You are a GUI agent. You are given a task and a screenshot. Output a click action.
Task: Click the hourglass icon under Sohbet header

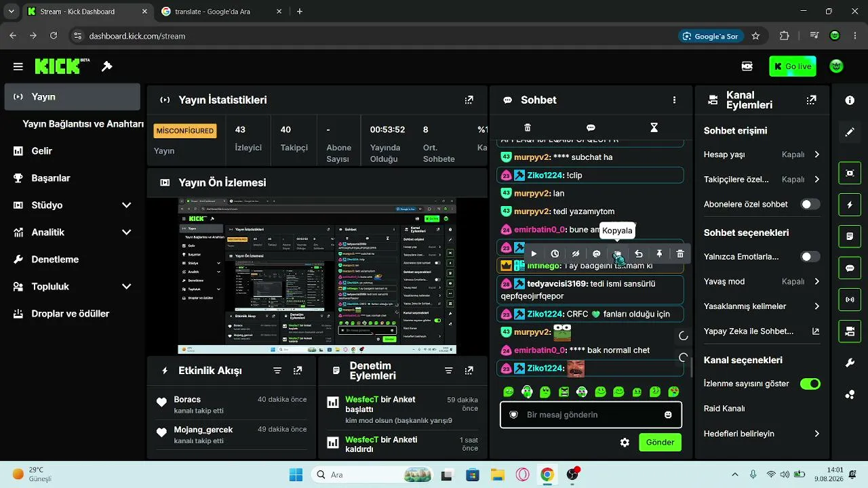click(x=654, y=127)
